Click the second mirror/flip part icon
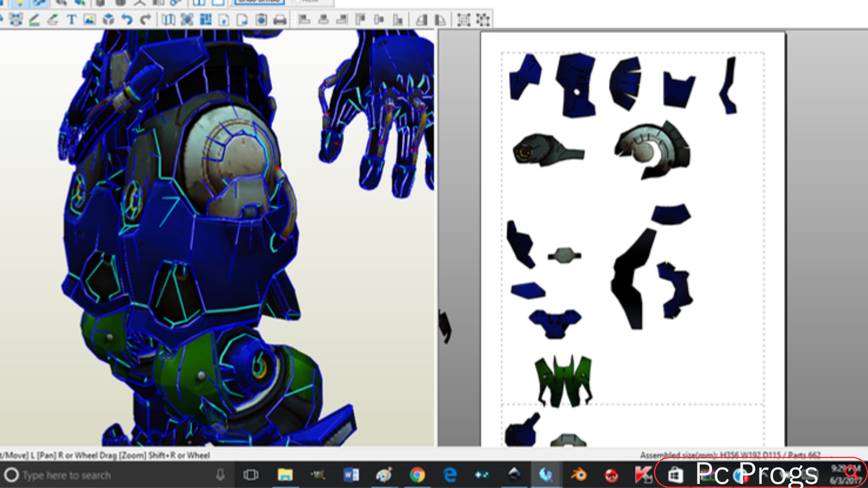This screenshot has width=868, height=488. pyautogui.click(x=440, y=20)
